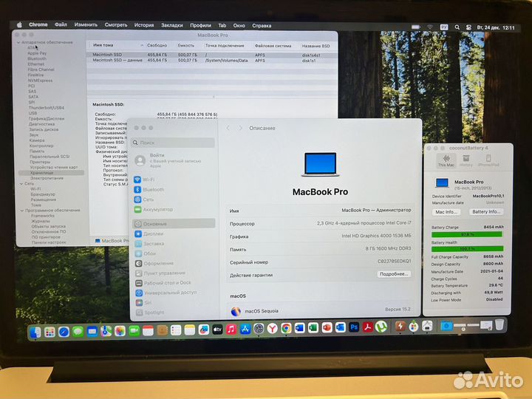Viewport: 532px width, 399px height.
Task: Launch Safari from the Dock
Action: coord(64,332)
